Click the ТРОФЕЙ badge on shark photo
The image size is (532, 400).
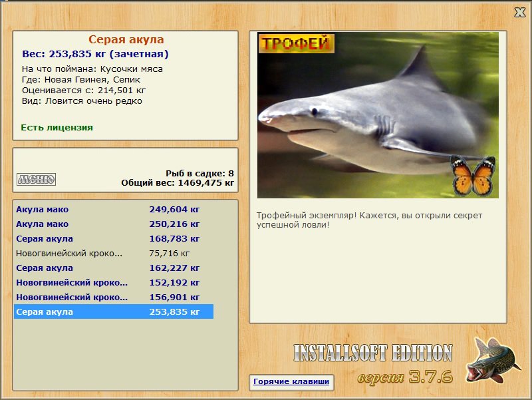tap(296, 43)
